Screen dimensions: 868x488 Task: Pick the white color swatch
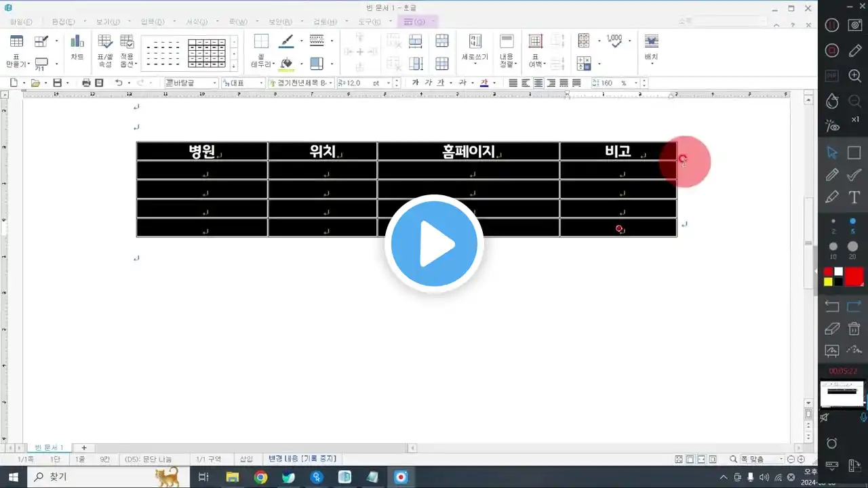[x=838, y=272]
